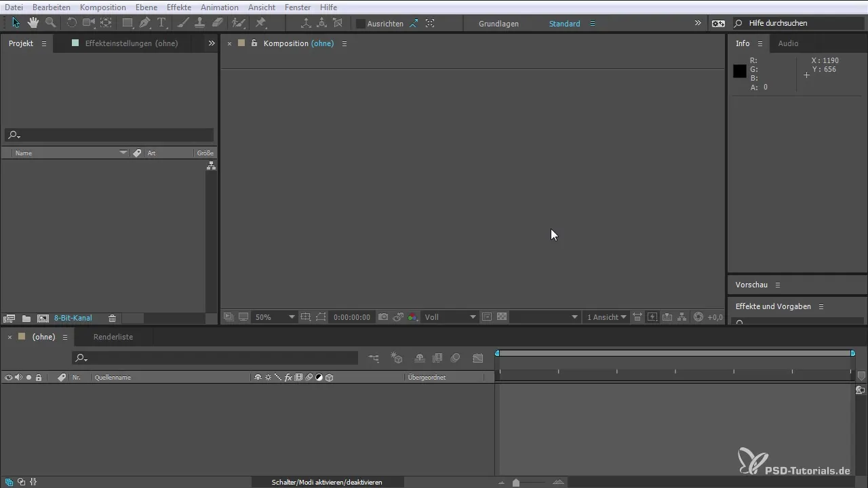
Task: Select the Zoom magnifier tool
Action: pos(50,23)
